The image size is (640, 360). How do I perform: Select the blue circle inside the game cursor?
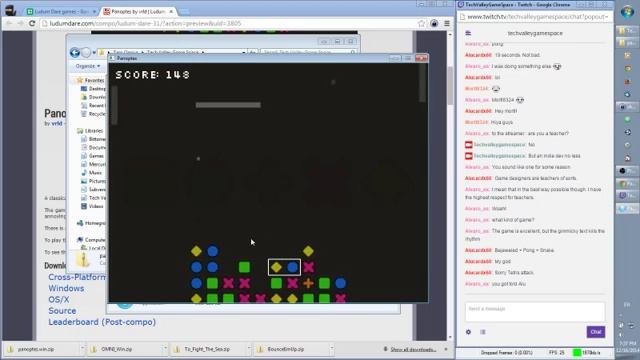click(293, 267)
